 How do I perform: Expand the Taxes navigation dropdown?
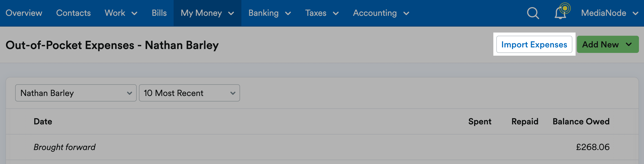(336, 14)
